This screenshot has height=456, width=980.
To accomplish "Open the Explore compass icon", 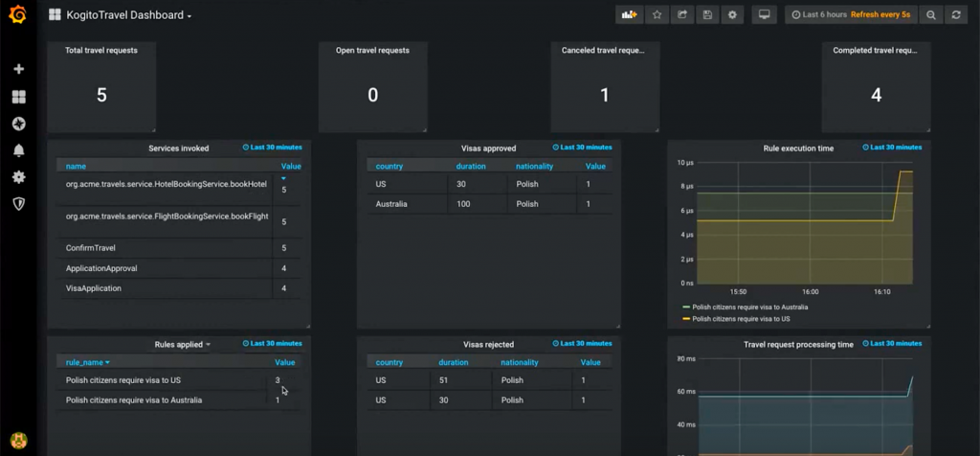I will 18,124.
